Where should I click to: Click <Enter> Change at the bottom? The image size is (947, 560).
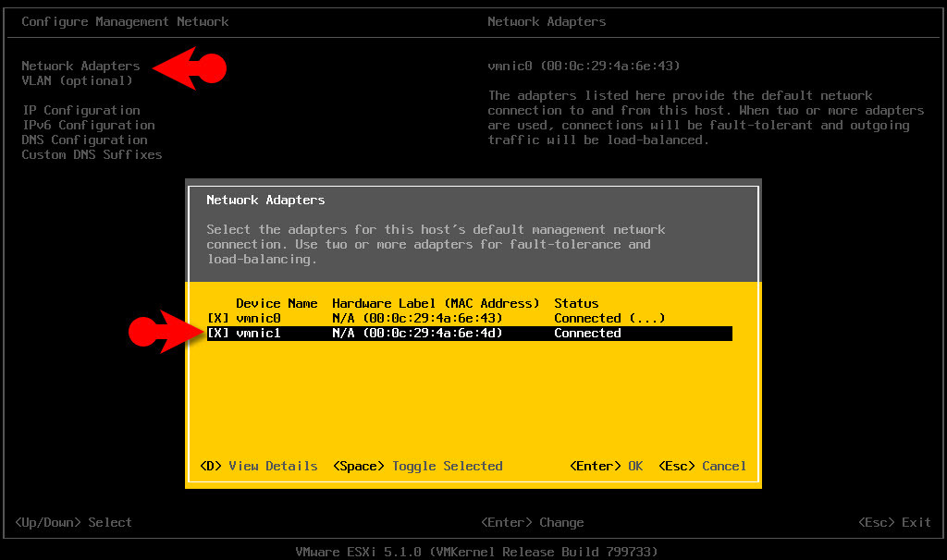coord(532,523)
